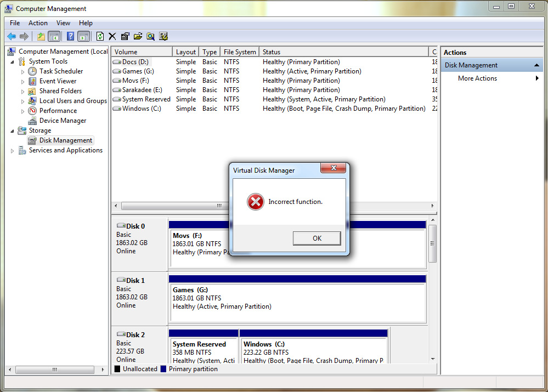The width and height of the screenshot is (548, 392).
Task: Click the Unallocated black legend swatch
Action: click(117, 368)
